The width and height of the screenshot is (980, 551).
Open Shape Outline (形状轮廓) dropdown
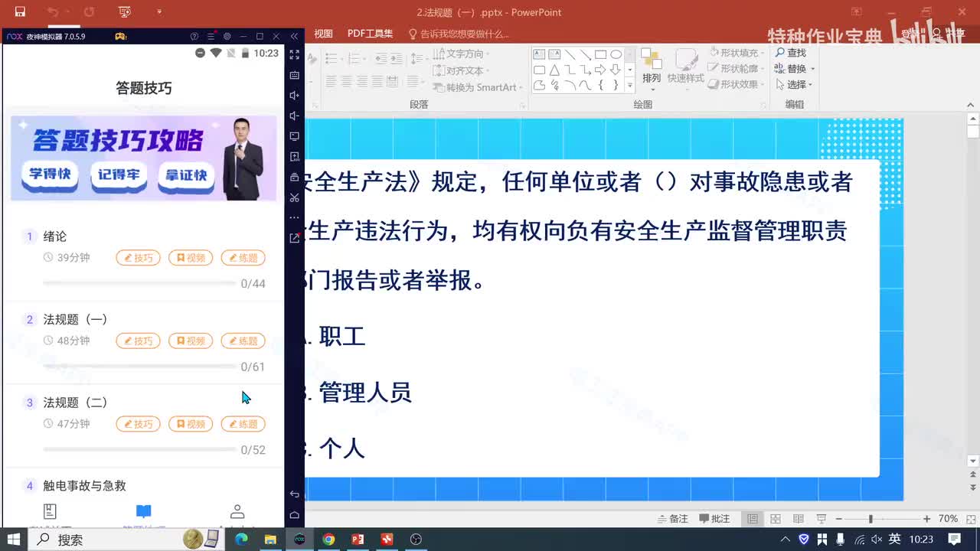(x=738, y=68)
